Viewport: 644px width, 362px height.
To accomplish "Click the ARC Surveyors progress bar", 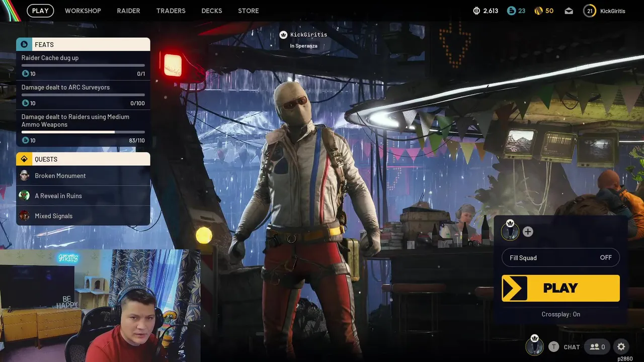I will 83,95.
